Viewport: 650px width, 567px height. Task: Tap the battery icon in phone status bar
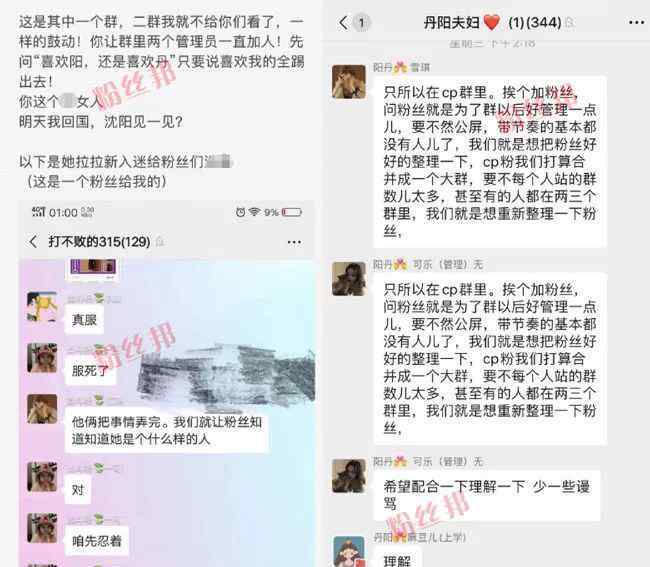point(292,212)
